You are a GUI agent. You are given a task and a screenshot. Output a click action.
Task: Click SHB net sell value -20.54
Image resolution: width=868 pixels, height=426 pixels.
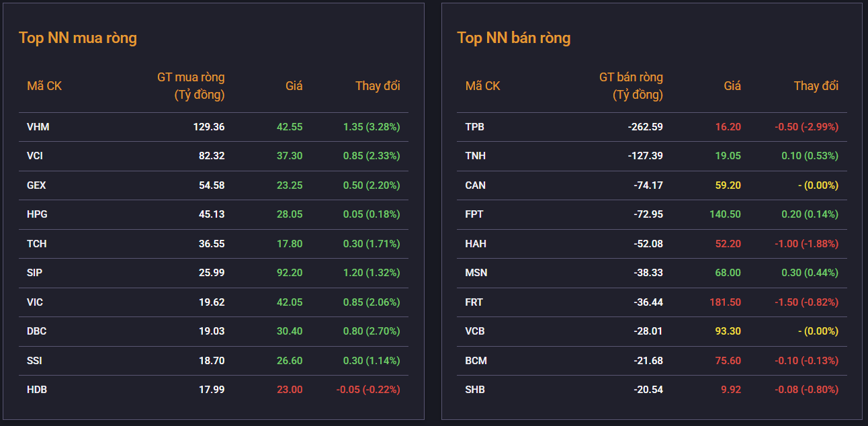point(648,390)
